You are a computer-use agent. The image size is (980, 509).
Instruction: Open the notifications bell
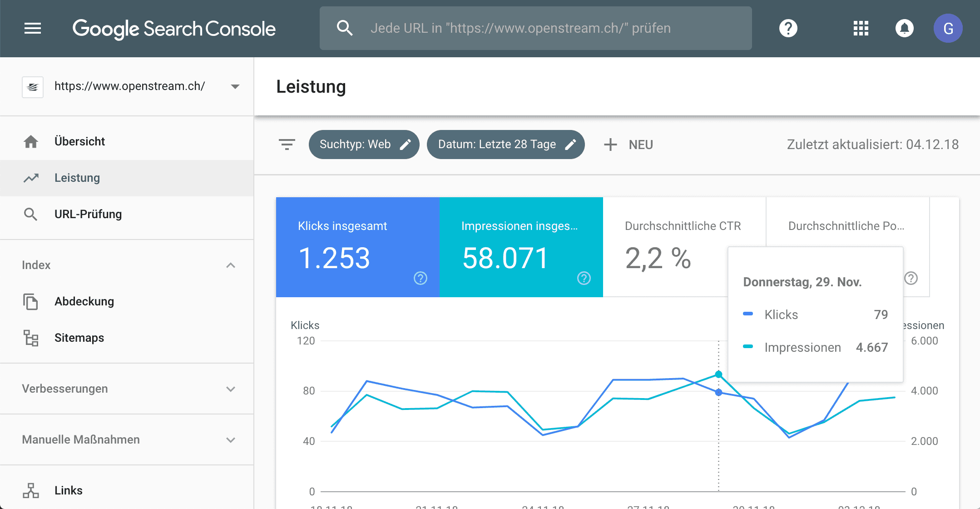pos(904,28)
